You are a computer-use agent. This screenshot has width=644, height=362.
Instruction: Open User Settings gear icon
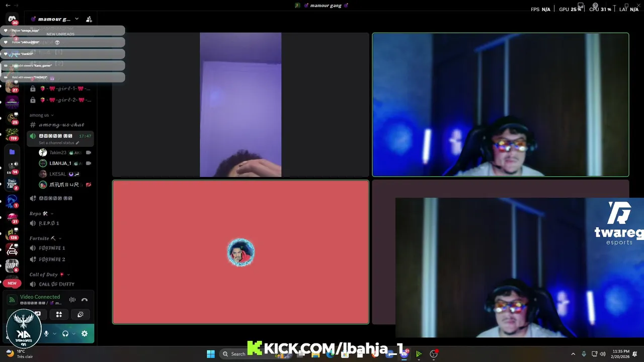(x=85, y=333)
